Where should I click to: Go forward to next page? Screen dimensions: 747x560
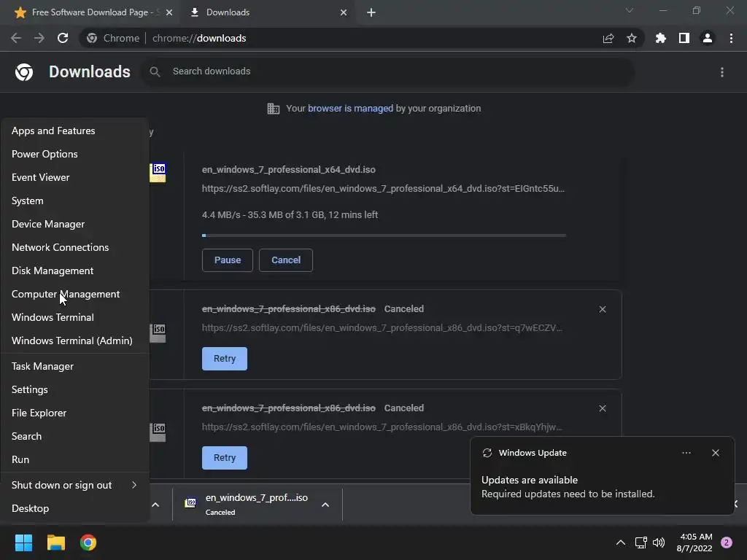(39, 38)
